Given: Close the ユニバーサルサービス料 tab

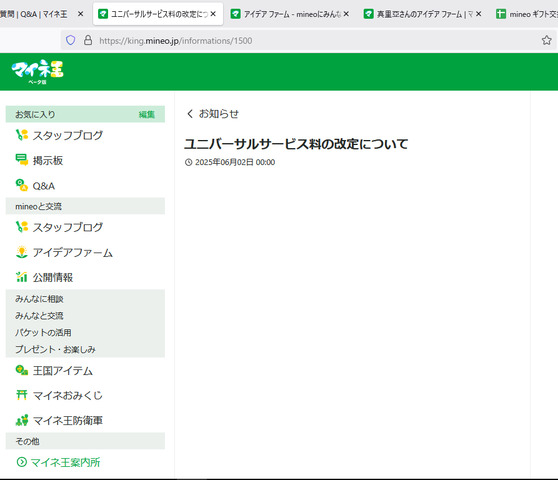Looking at the screenshot, I should pyautogui.click(x=213, y=14).
